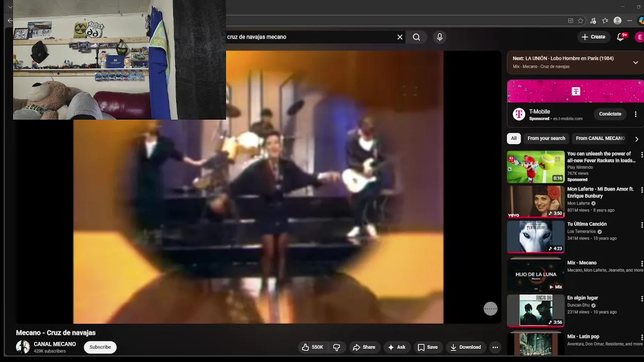This screenshot has width=644, height=362.
Task: Dislike the video with the thumbs-down
Action: coord(337,347)
